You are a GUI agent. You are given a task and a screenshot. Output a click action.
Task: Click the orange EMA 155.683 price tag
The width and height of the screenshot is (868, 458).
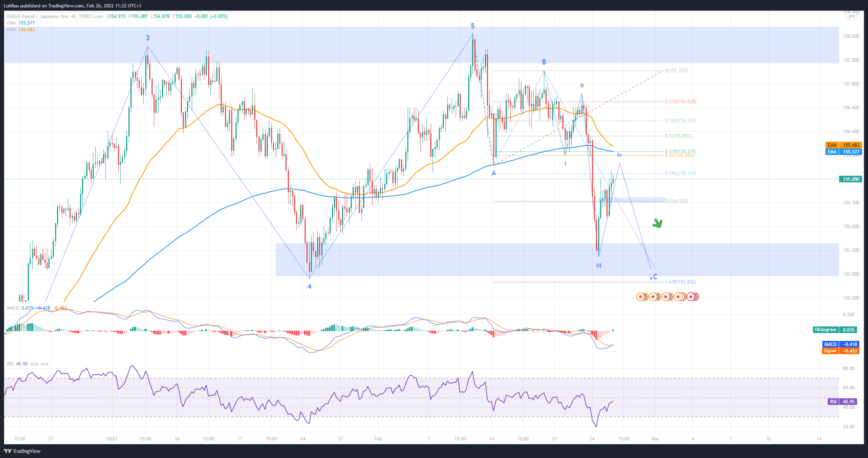point(843,145)
